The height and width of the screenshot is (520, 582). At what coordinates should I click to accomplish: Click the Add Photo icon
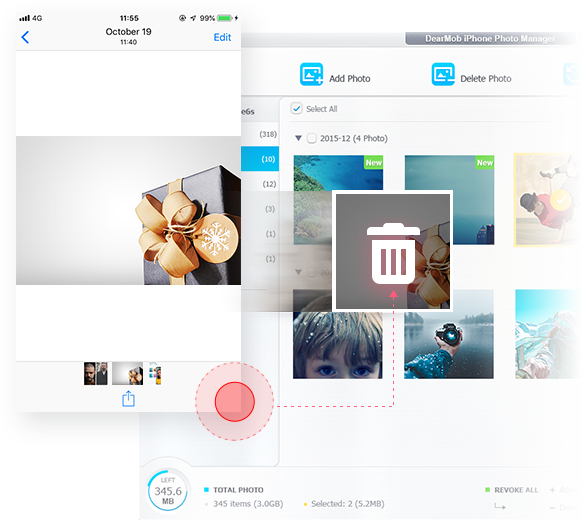(x=311, y=74)
